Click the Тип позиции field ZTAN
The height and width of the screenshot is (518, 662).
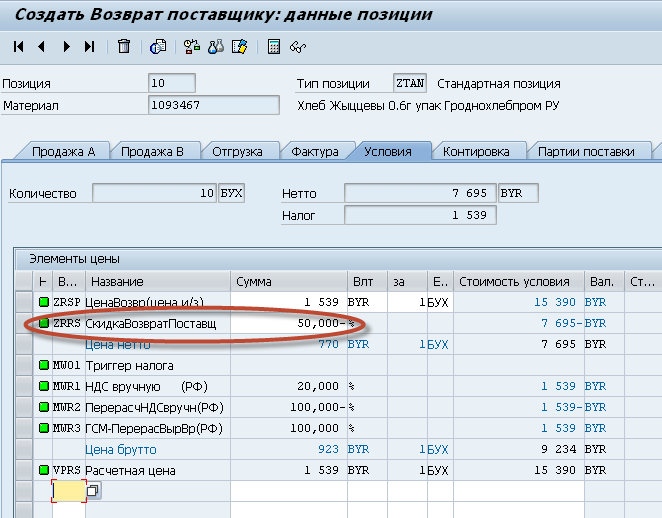point(410,83)
